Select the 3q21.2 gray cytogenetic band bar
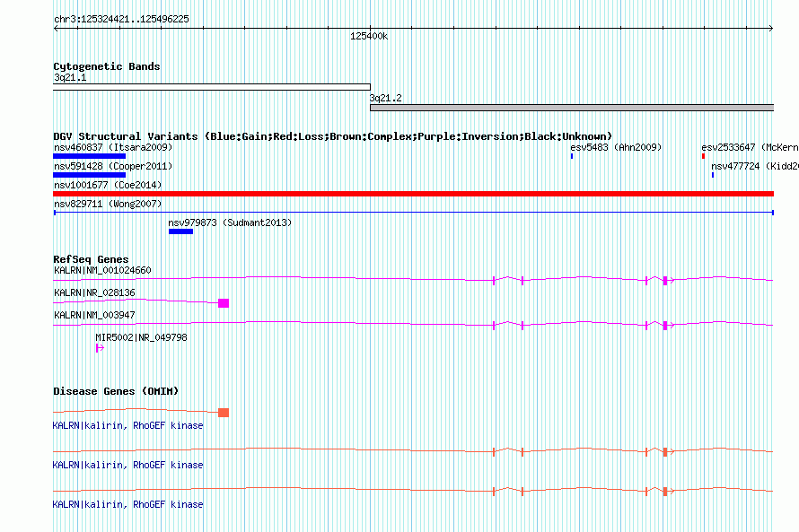Viewport: 799px width, 532px height. tap(572, 108)
